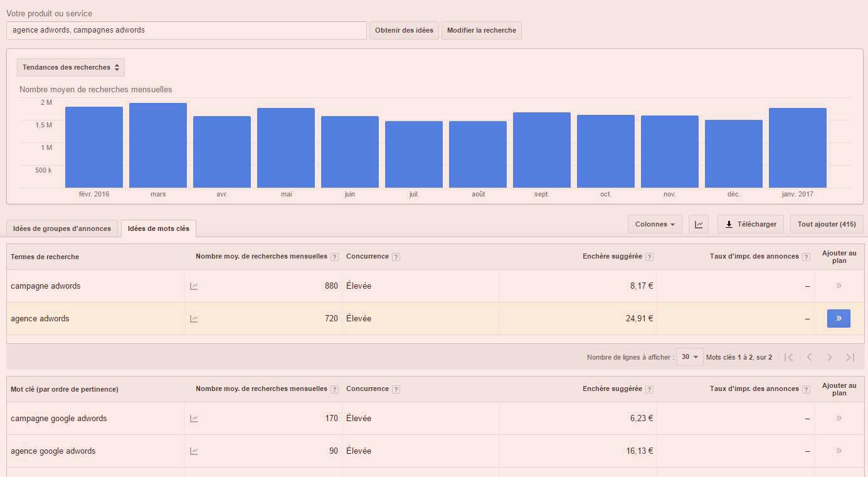The width and height of the screenshot is (868, 477).
Task: Select the 16,13 € suggested bid value
Action: [639, 451]
